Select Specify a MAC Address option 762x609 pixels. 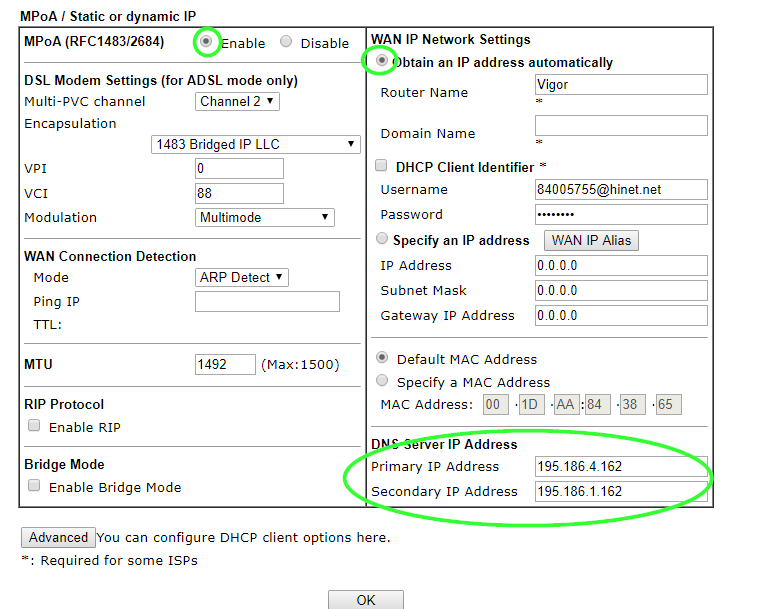click(x=381, y=381)
